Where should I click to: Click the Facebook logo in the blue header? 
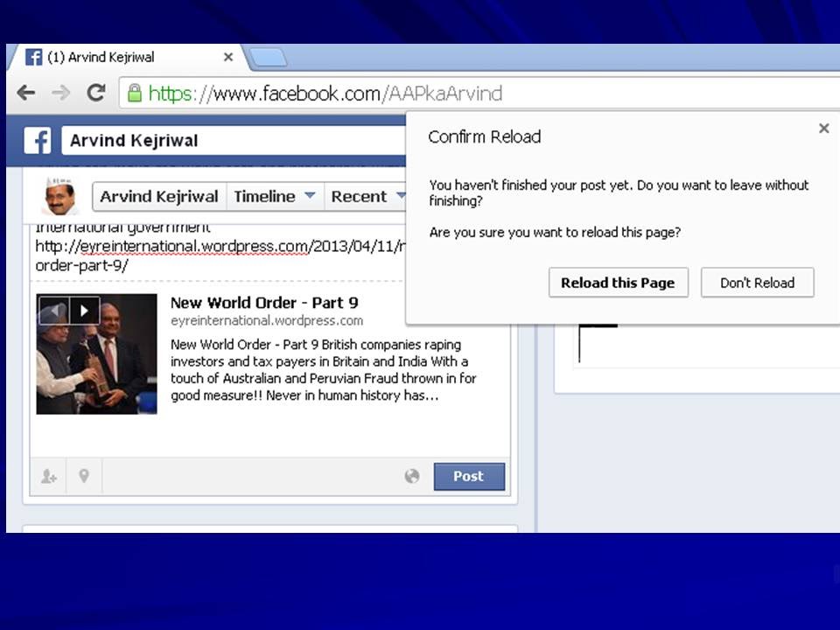coord(38,140)
